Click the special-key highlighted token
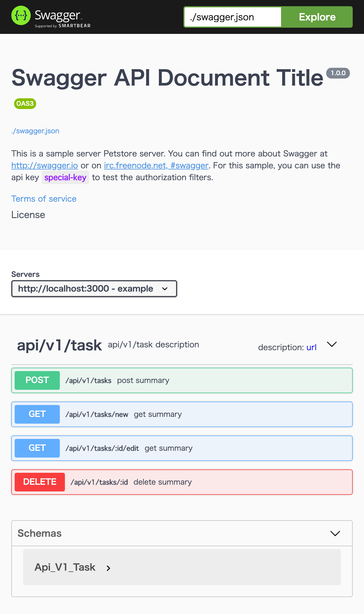Screen dimensions: 364x614 (65, 177)
